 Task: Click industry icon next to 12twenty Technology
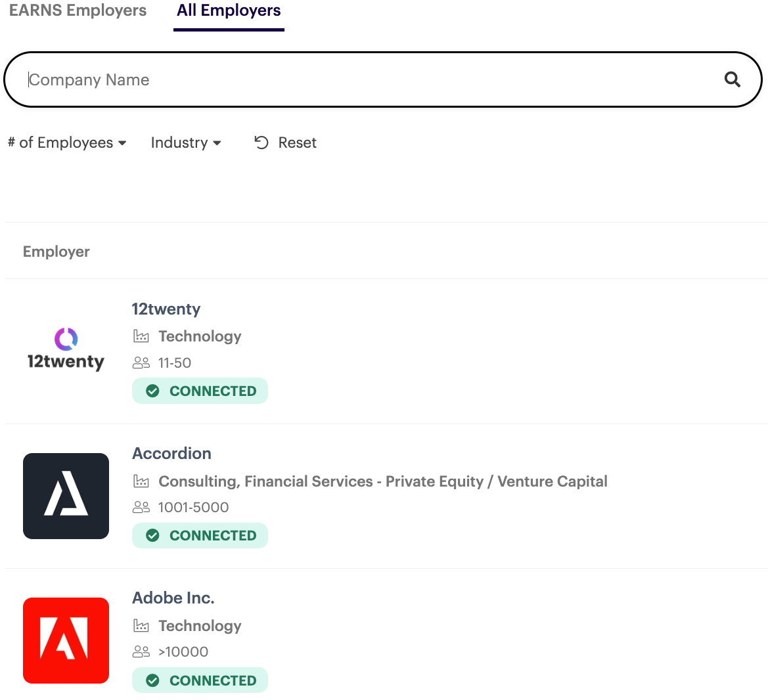(141, 336)
